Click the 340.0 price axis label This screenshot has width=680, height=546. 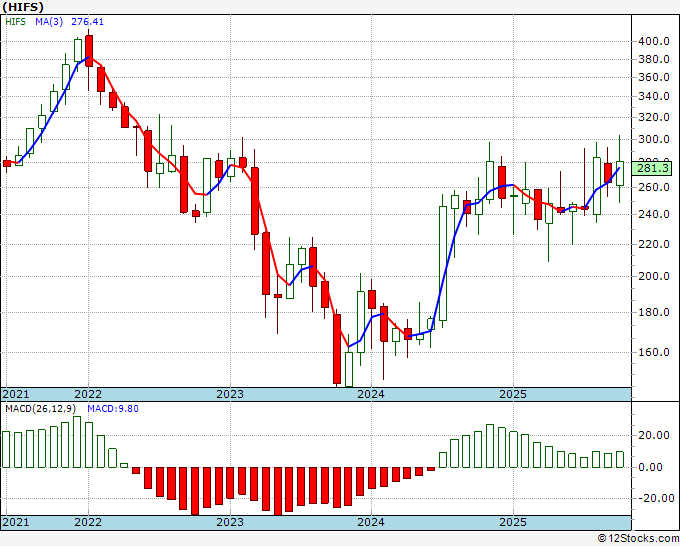point(654,96)
